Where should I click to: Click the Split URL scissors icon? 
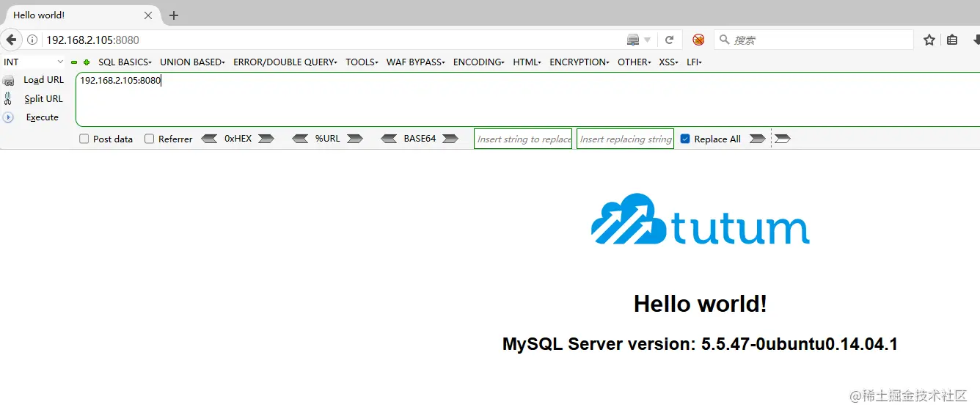coord(9,99)
